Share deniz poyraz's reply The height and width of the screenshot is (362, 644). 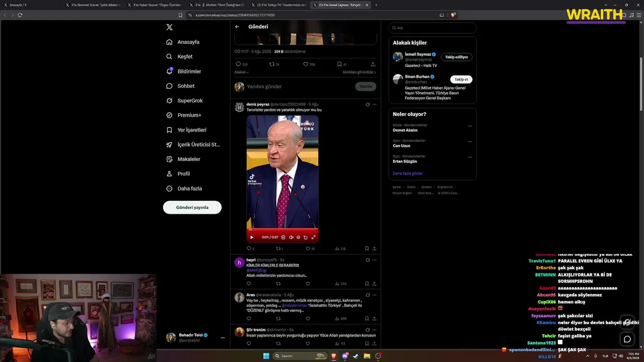374,248
